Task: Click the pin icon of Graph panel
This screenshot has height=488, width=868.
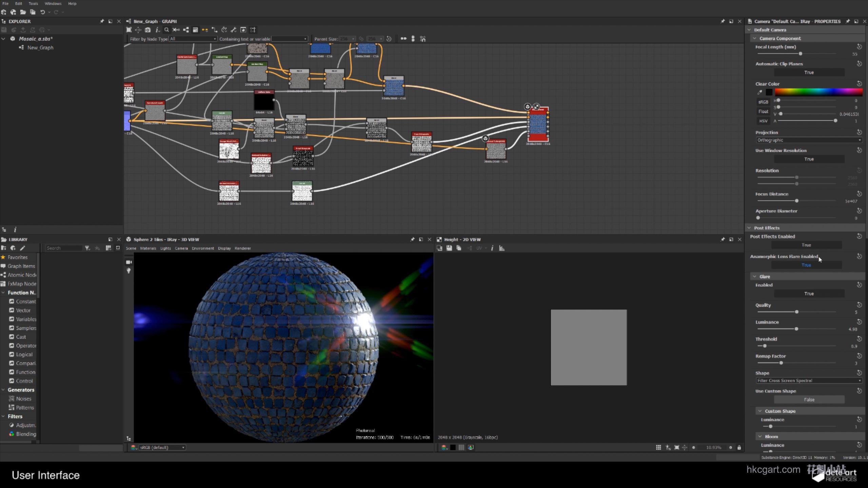Action: [723, 21]
